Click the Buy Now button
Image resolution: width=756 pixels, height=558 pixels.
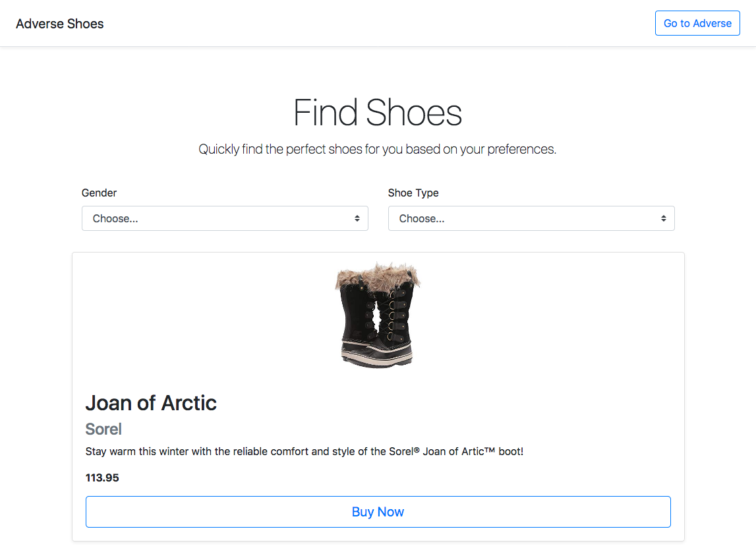click(x=378, y=512)
